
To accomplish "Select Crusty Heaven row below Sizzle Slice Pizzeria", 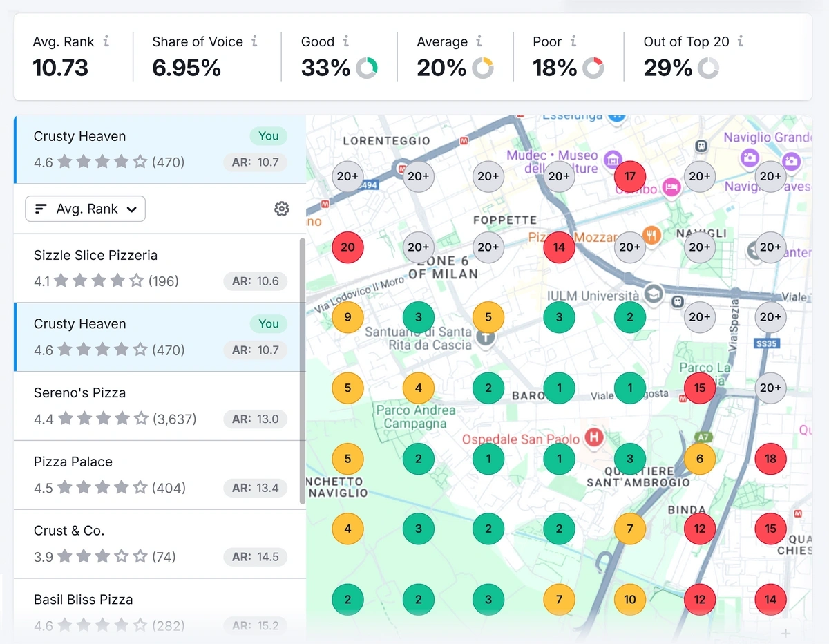I will (x=160, y=337).
